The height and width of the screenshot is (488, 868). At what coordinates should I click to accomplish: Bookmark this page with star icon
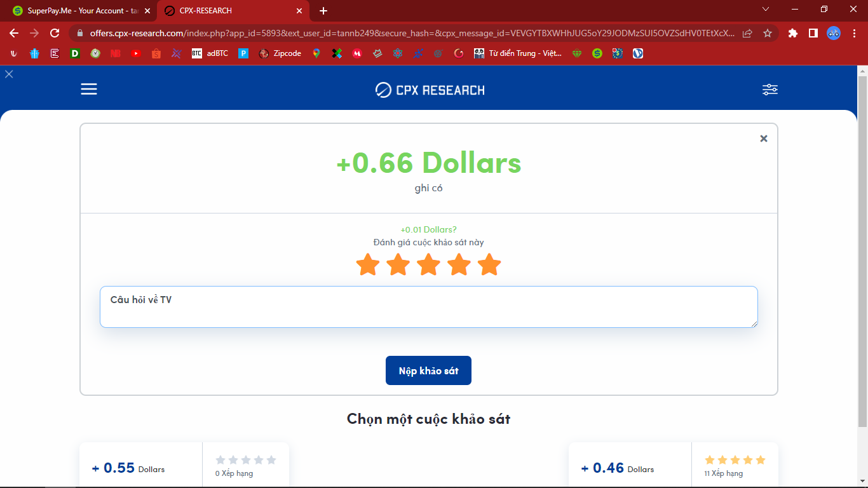(768, 33)
